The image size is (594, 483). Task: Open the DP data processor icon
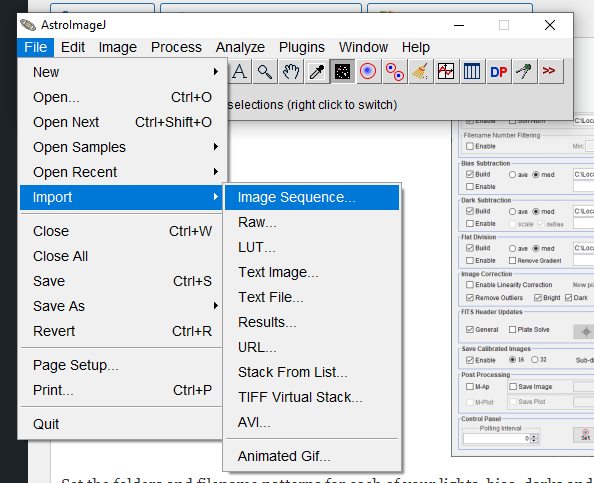pos(498,71)
